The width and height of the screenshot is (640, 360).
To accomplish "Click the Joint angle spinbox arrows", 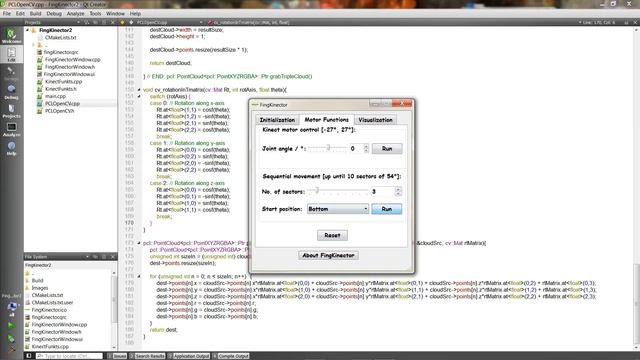I will point(366,149).
